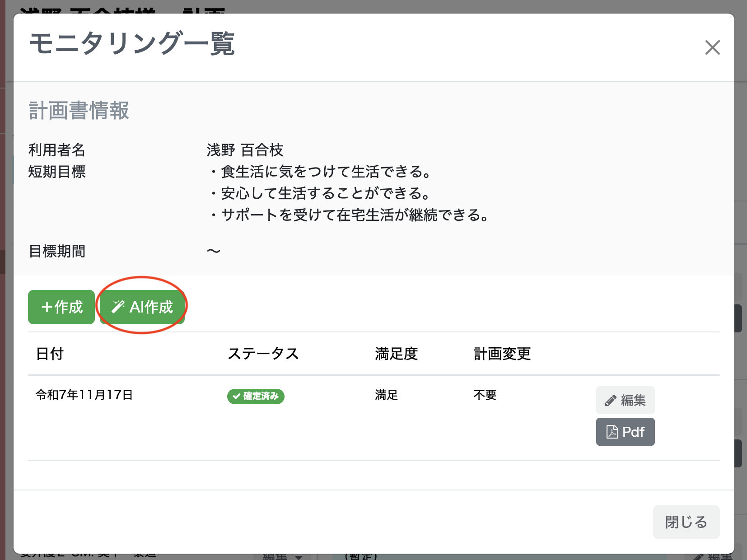Viewport: 747px width, 560px height.
Task: Click the ＋作成 button to create new monitoring
Action: (x=61, y=307)
